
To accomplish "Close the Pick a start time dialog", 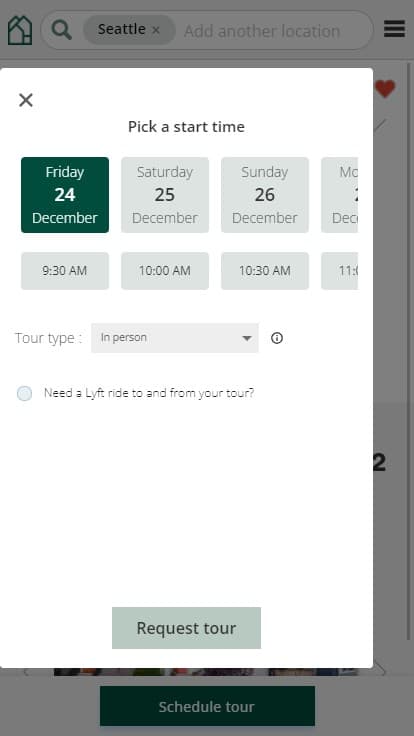I will tap(26, 100).
